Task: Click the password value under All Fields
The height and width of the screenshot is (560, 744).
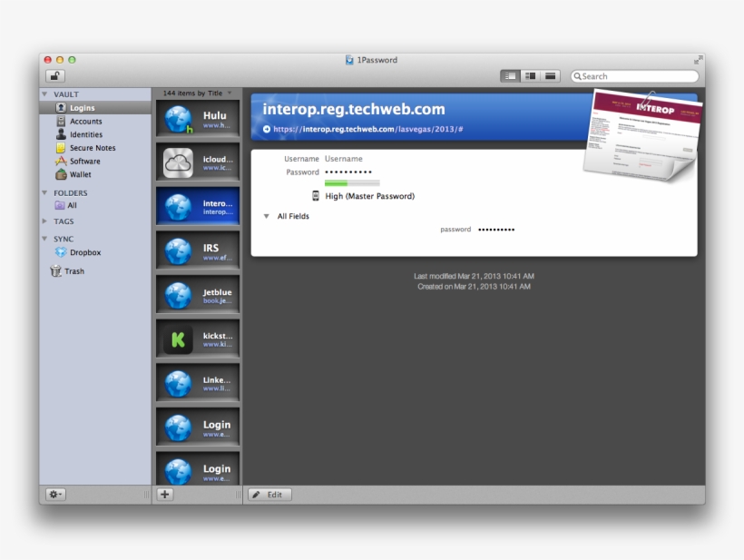Action: point(496,230)
